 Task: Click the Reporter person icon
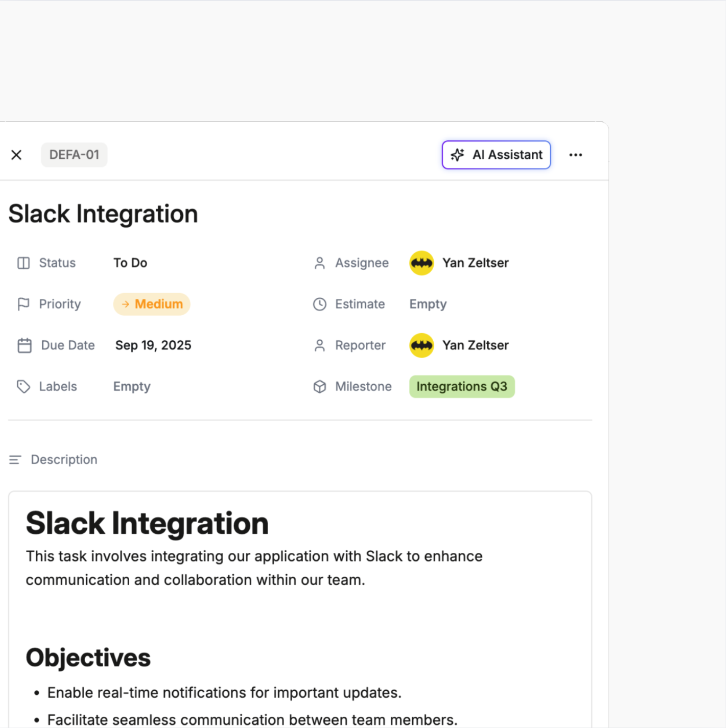[320, 345]
